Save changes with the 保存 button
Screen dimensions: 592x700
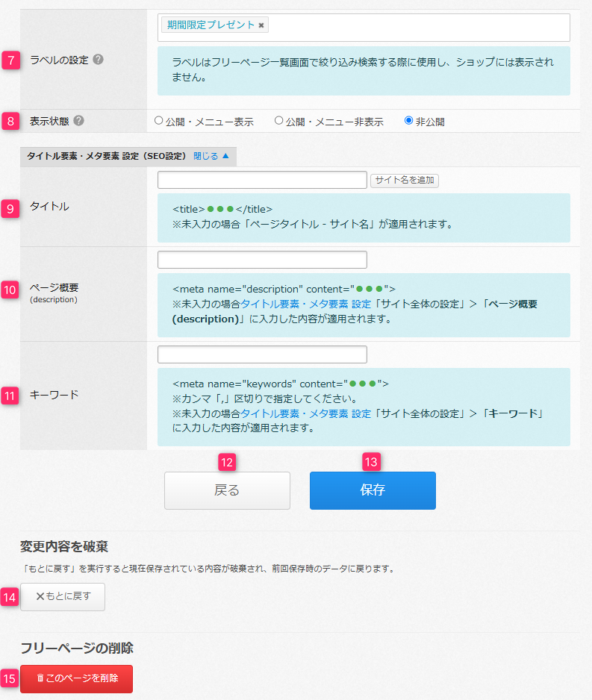point(373,490)
